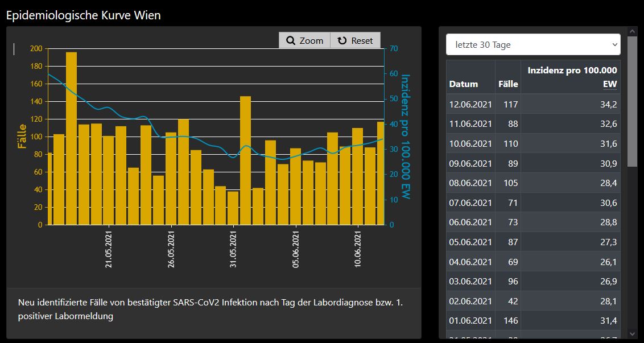Click the yellow 'Fälle' y-axis title
Image resolution: width=644 pixels, height=343 pixels.
pos(22,137)
